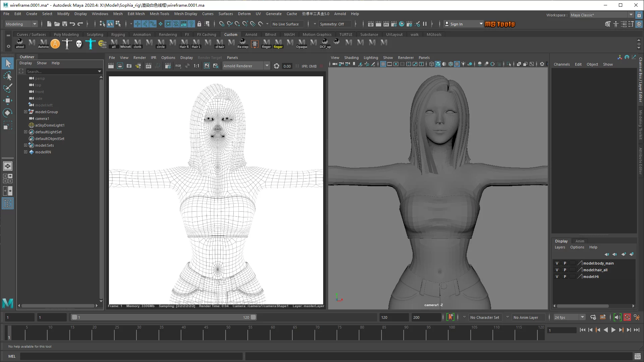Click the 'Hair R' shelf button
This screenshot has height=362, width=644.
[x=184, y=44]
